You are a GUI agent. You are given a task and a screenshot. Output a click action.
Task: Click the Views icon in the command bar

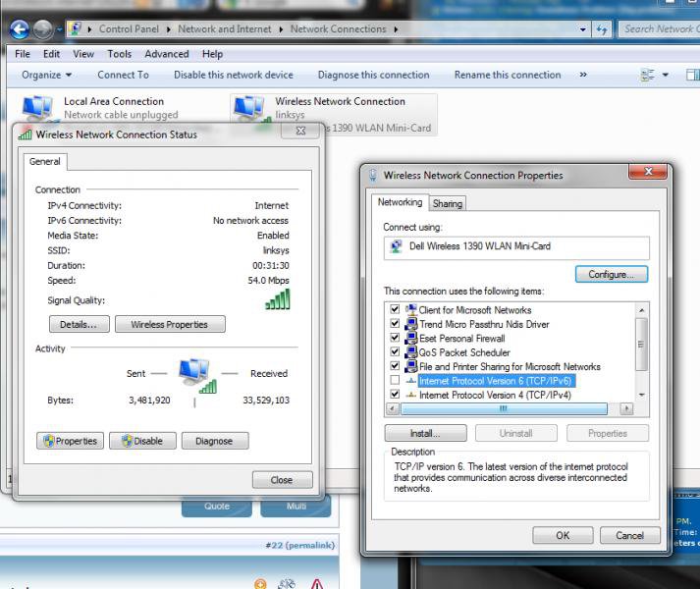point(647,75)
